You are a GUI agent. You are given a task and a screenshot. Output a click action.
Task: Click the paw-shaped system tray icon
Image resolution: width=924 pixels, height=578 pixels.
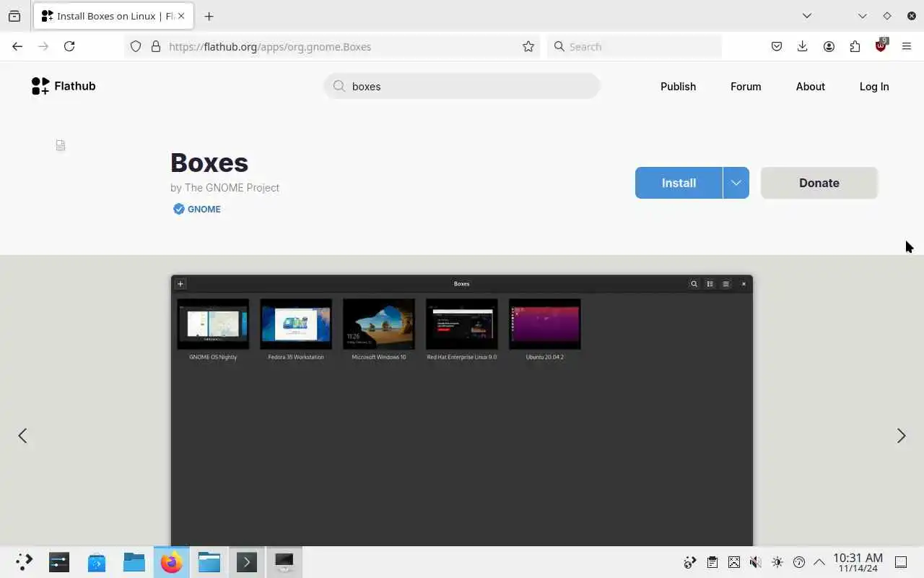click(x=690, y=562)
